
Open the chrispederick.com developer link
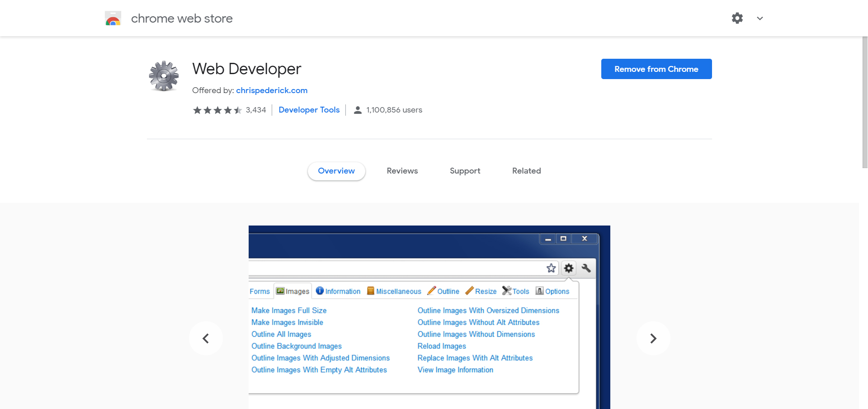click(272, 90)
